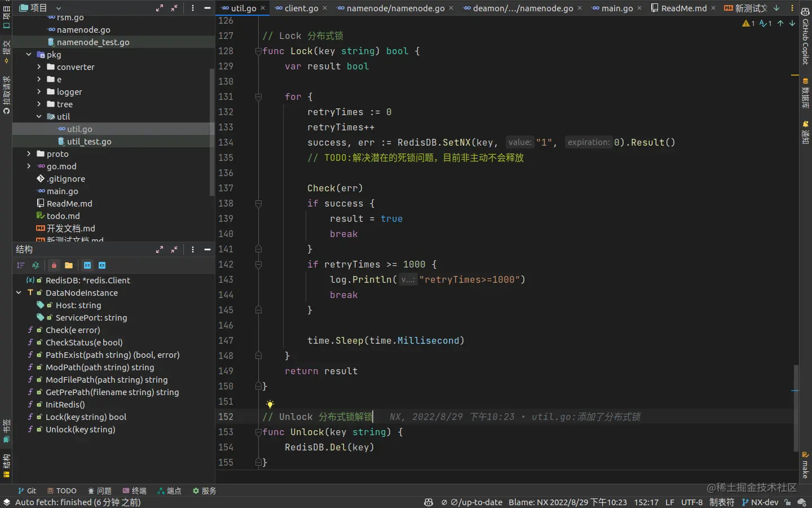Close the util.go tab
This screenshot has height=508, width=812.
click(263, 8)
